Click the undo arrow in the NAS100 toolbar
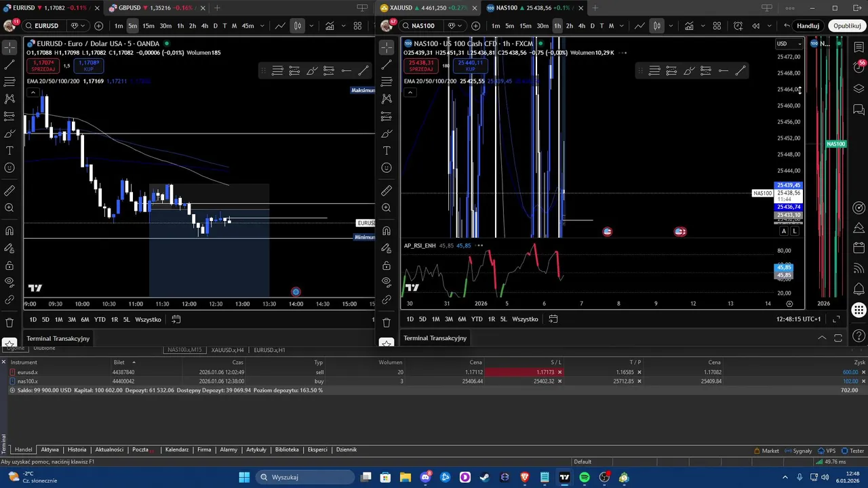 787,26
